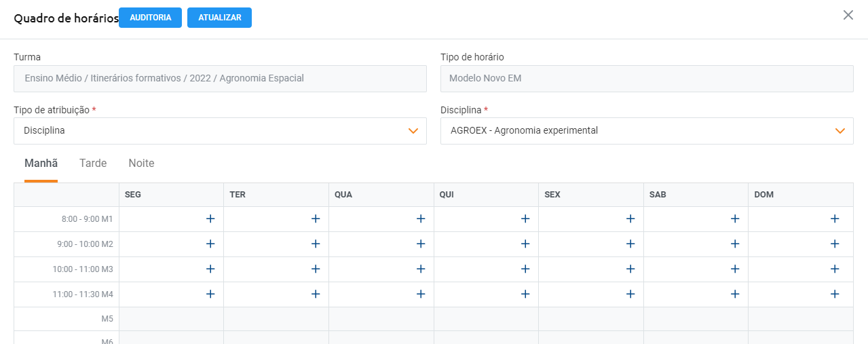Click the QUA column header

(381, 195)
